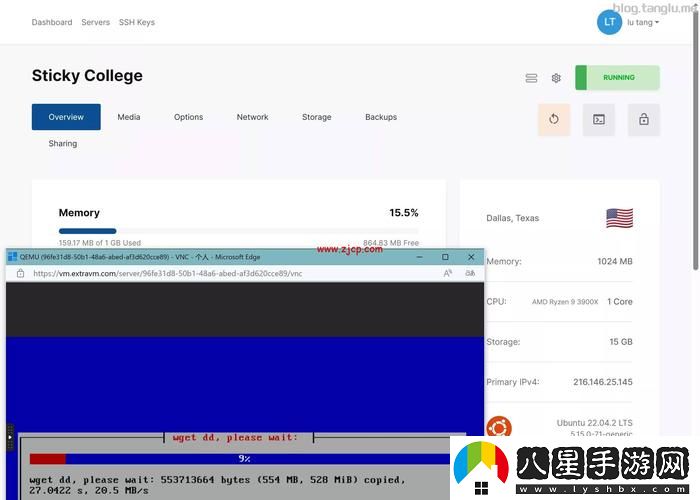The height and width of the screenshot is (500, 700).
Task: Click the 1024 MB memory value
Action: [615, 261]
